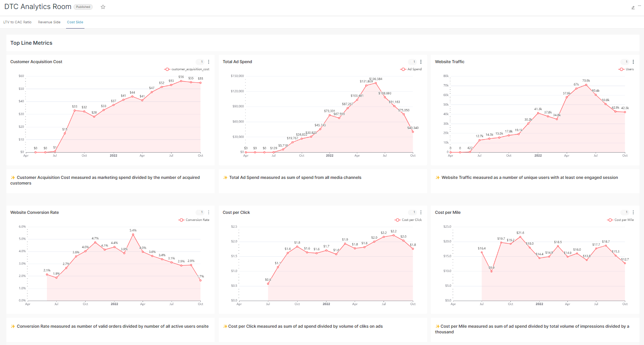
Task: Open Website Conversion Rate chart kebab menu
Action: click(209, 212)
